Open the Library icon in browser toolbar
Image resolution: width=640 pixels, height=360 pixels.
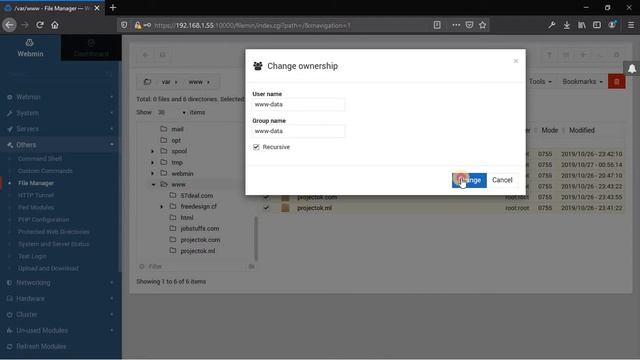[582, 25]
